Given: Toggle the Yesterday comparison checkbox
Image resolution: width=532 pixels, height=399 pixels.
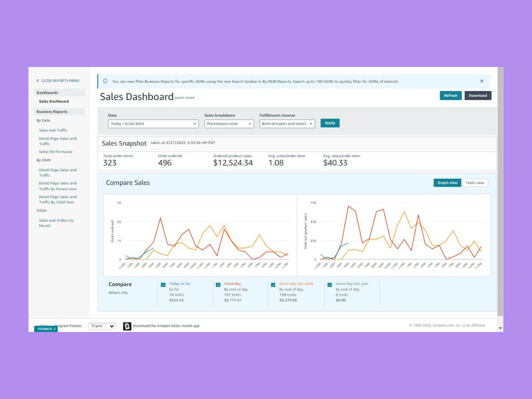Looking at the screenshot, I should click(x=218, y=285).
